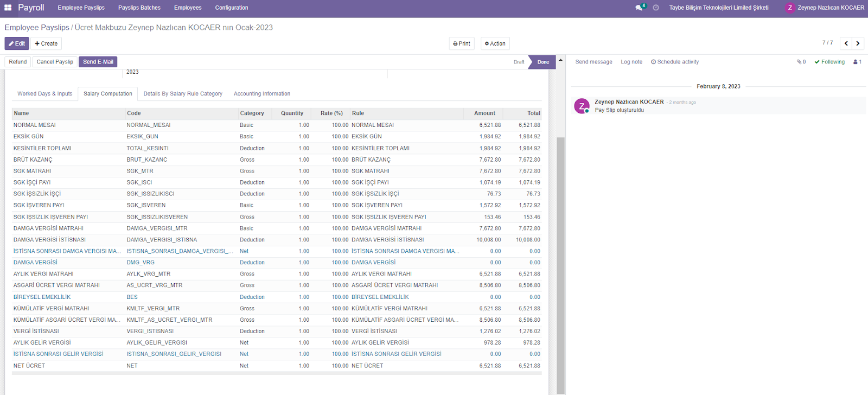
Task: Go to previous payslip record arrow
Action: [x=846, y=43]
